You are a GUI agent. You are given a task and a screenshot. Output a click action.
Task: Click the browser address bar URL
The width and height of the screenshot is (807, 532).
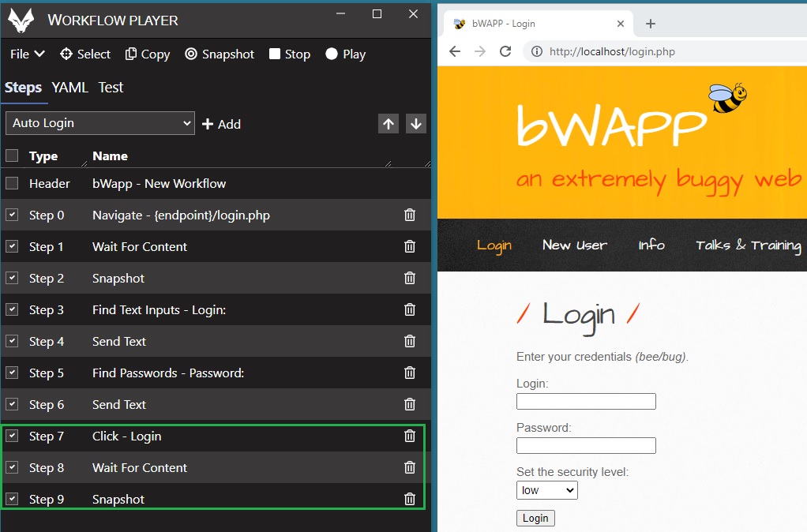tap(612, 51)
